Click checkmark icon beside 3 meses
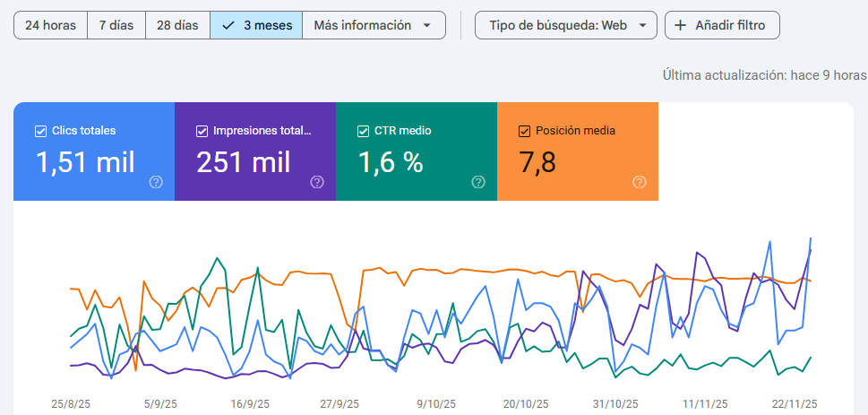 (228, 25)
